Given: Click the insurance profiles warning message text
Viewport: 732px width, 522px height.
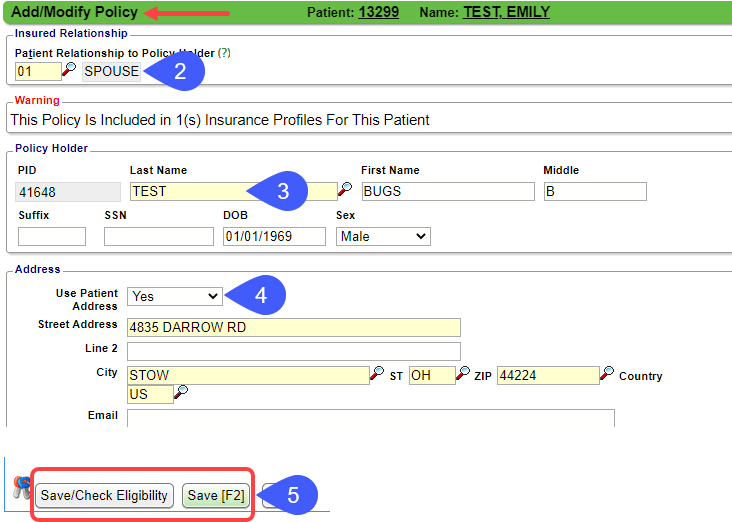Looking at the screenshot, I should (220, 120).
